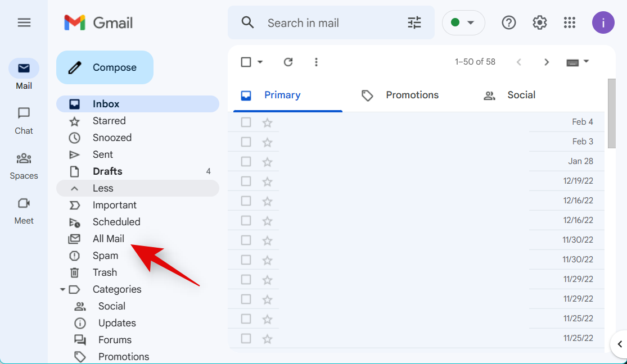The image size is (627, 364).
Task: Open the main menu hamburger icon
Action: click(24, 22)
